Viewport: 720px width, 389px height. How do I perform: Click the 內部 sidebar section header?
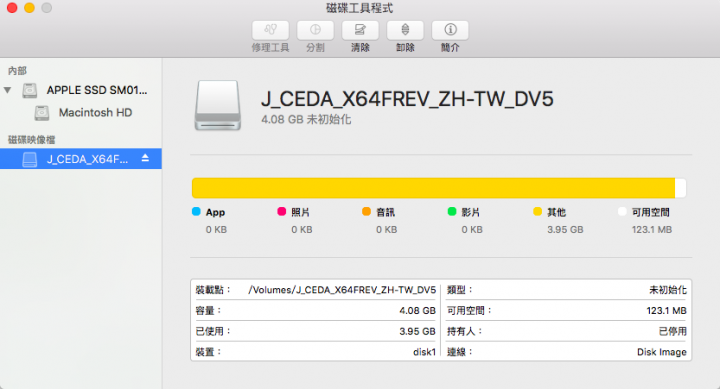pyautogui.click(x=17, y=70)
